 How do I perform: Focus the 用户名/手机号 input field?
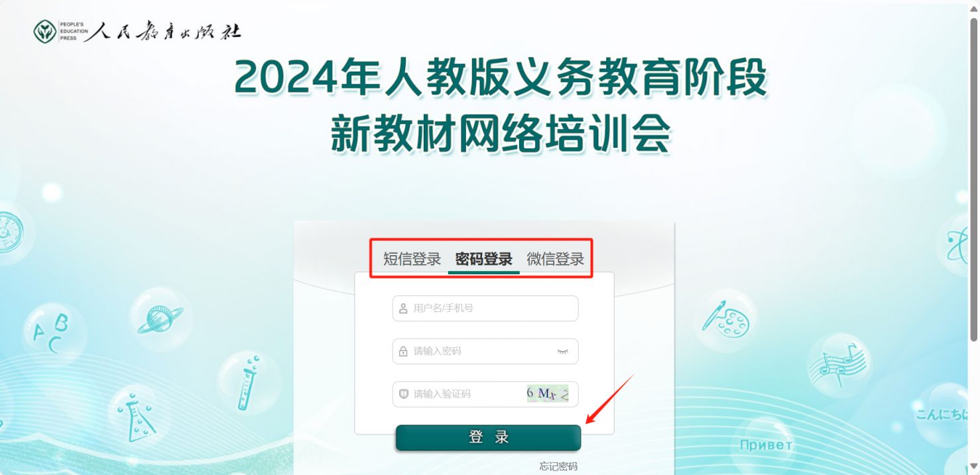[485, 309]
